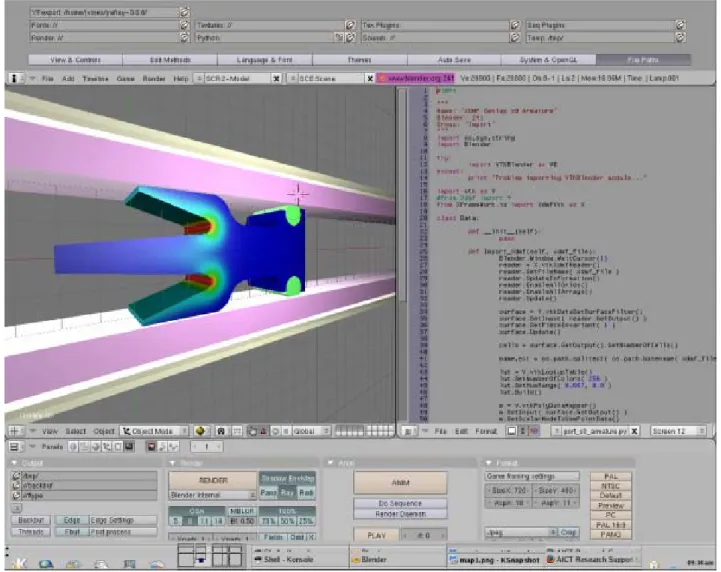The width and height of the screenshot is (721, 572).
Task: Collapse the Output panel
Action: [14, 463]
